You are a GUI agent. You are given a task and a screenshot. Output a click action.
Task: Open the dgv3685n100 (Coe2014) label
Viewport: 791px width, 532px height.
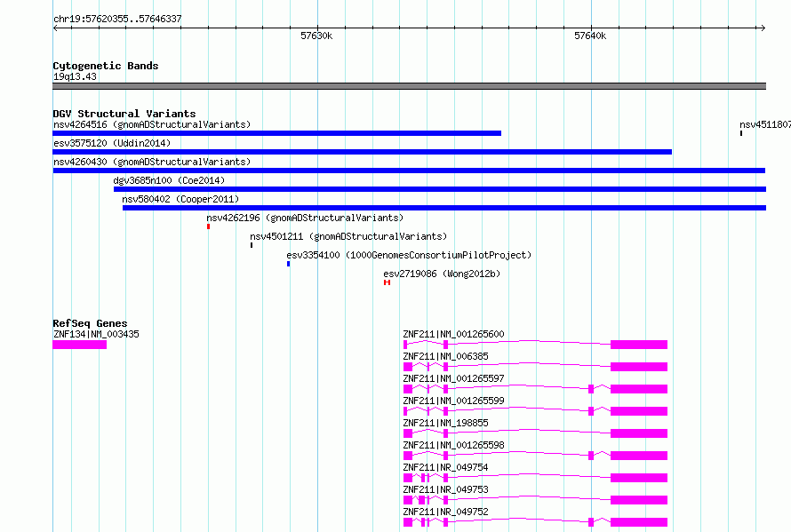click(169, 180)
